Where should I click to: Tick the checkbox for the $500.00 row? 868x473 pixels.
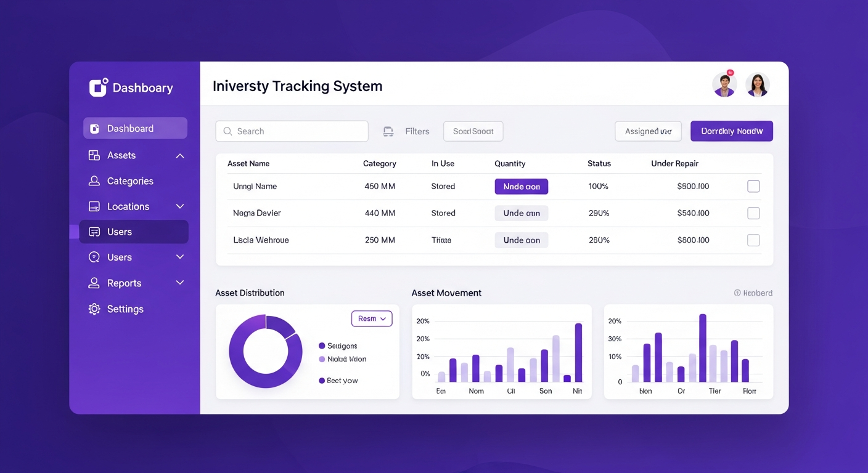click(x=753, y=187)
